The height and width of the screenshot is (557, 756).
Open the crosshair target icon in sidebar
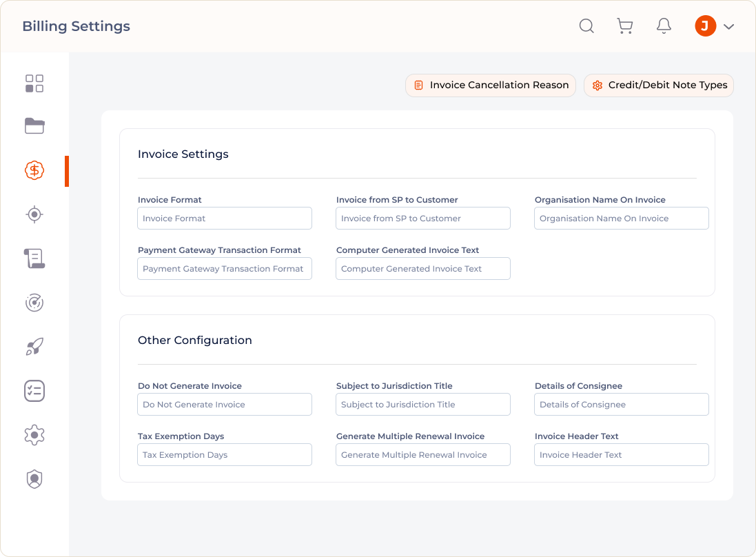point(34,214)
